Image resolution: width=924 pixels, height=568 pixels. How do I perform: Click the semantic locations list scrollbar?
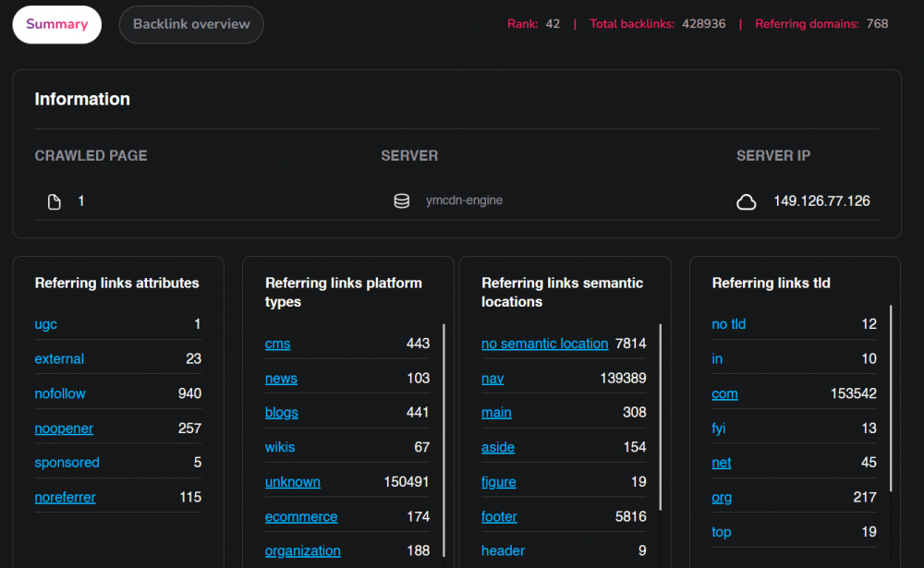click(660, 417)
